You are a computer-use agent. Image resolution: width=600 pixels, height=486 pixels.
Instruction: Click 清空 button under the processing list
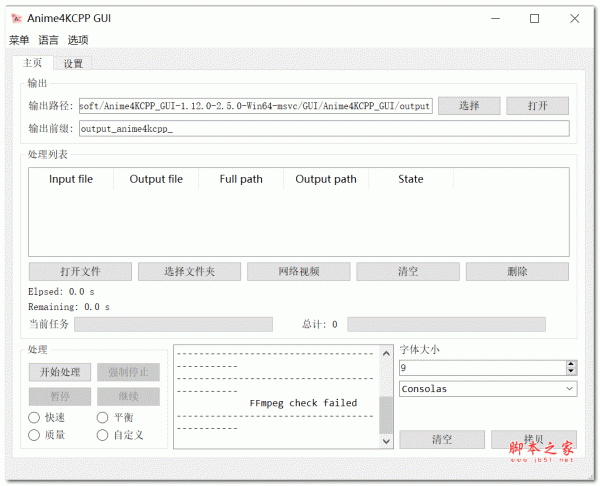(408, 271)
